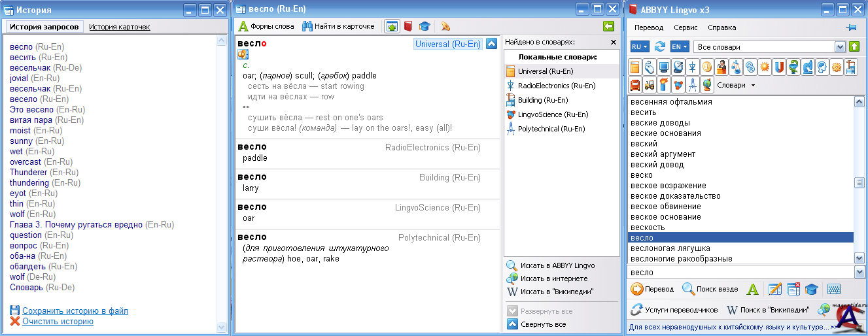This screenshot has width=868, height=336.
Task: Click 'Очистить историю' link
Action: point(58,322)
